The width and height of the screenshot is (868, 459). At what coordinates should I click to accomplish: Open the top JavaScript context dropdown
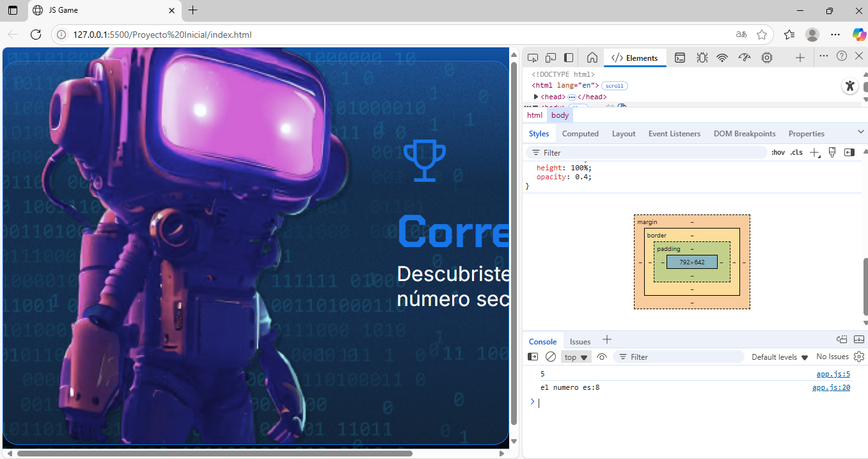pos(576,357)
